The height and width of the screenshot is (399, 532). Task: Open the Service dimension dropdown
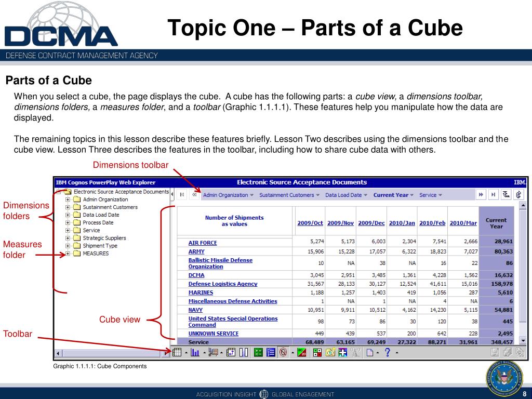point(440,195)
